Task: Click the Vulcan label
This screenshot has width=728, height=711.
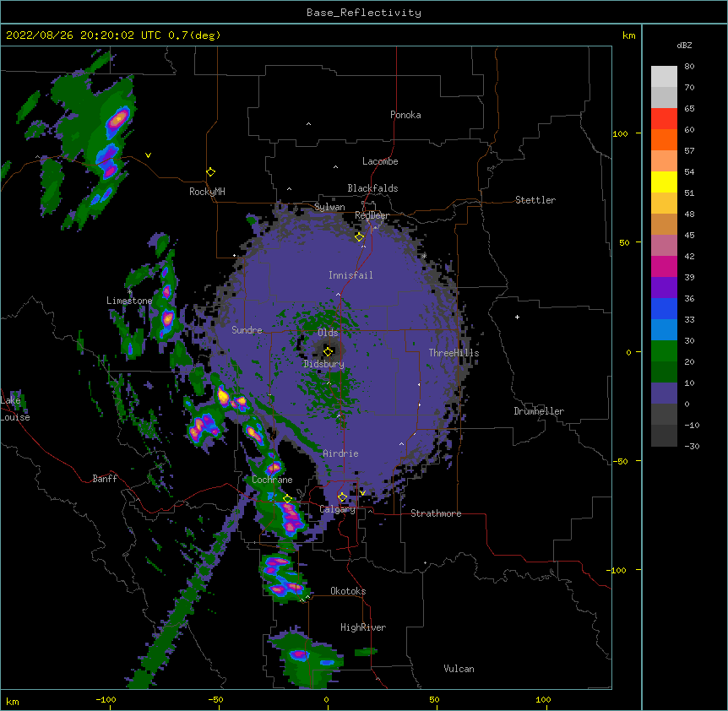Action: (459, 669)
